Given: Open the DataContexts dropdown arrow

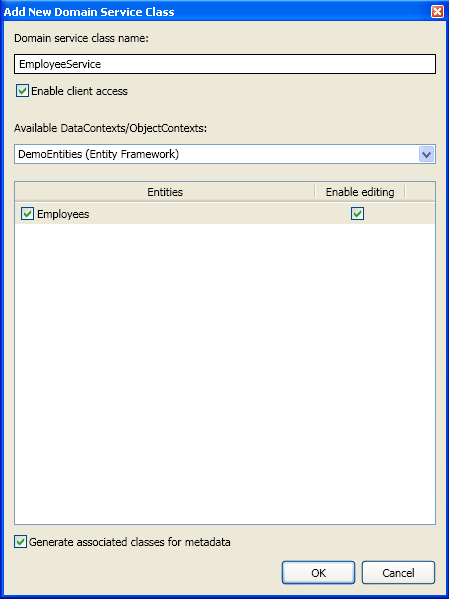Looking at the screenshot, I should [x=426, y=155].
